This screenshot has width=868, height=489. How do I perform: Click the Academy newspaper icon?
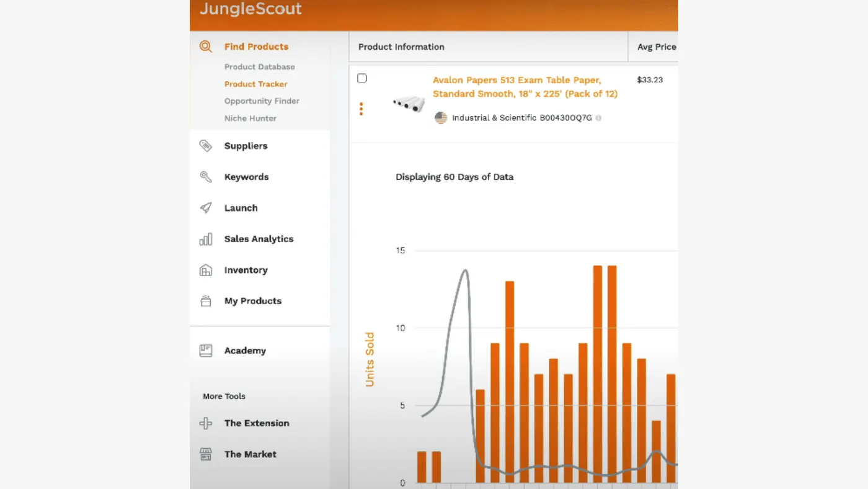206,351
